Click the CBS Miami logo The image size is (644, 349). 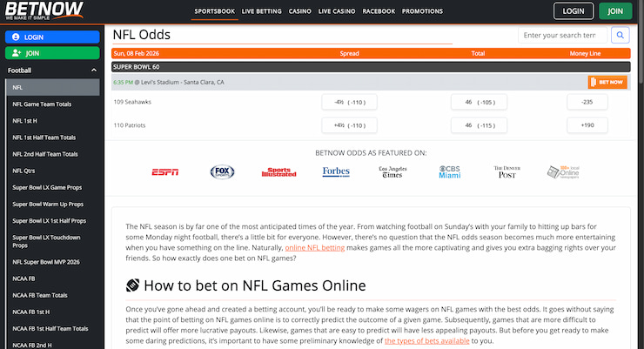point(450,171)
